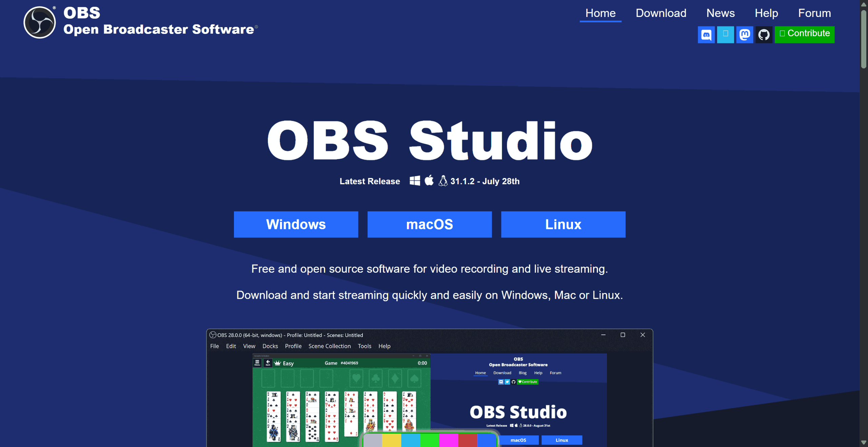Open the Mastodon social icon link
Screen dimensions: 868x447
pos(745,35)
